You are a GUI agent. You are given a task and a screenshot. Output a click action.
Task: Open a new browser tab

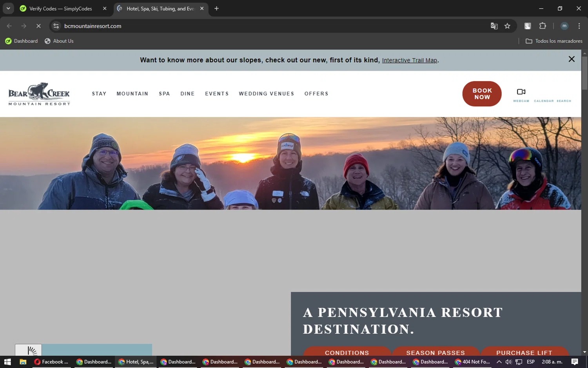click(x=216, y=8)
